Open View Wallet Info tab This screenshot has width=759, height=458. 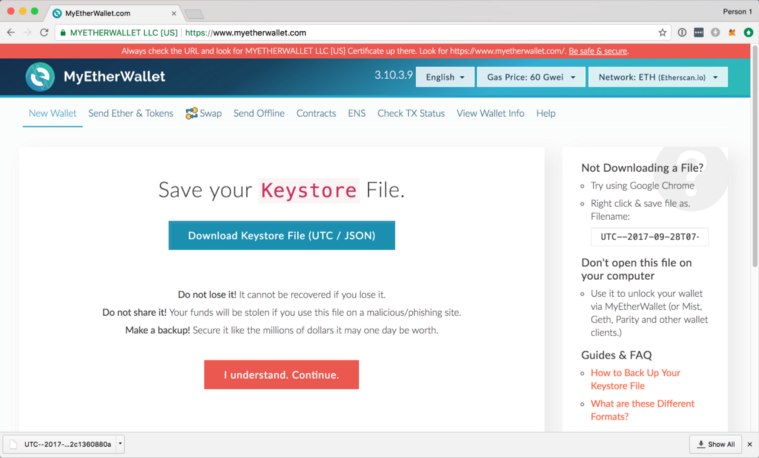(x=490, y=113)
